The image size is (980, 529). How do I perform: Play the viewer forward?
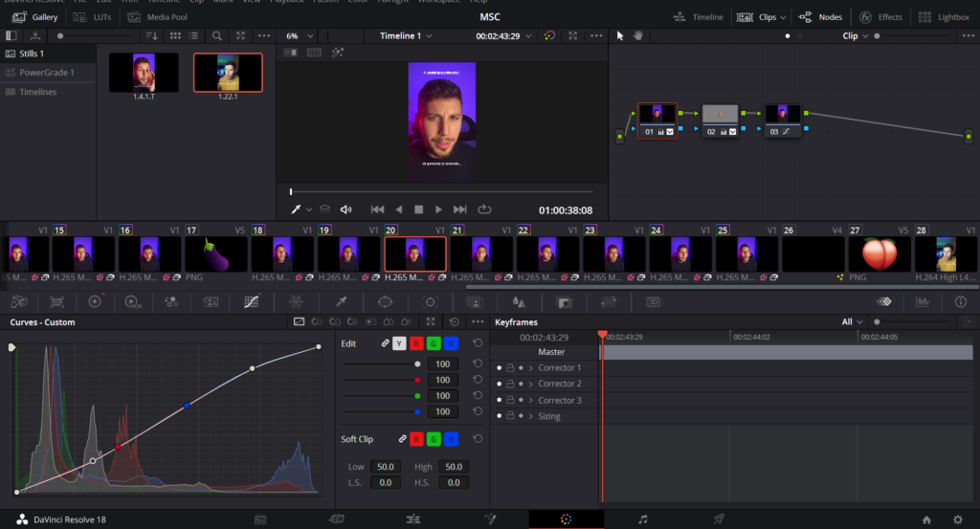pyautogui.click(x=438, y=209)
